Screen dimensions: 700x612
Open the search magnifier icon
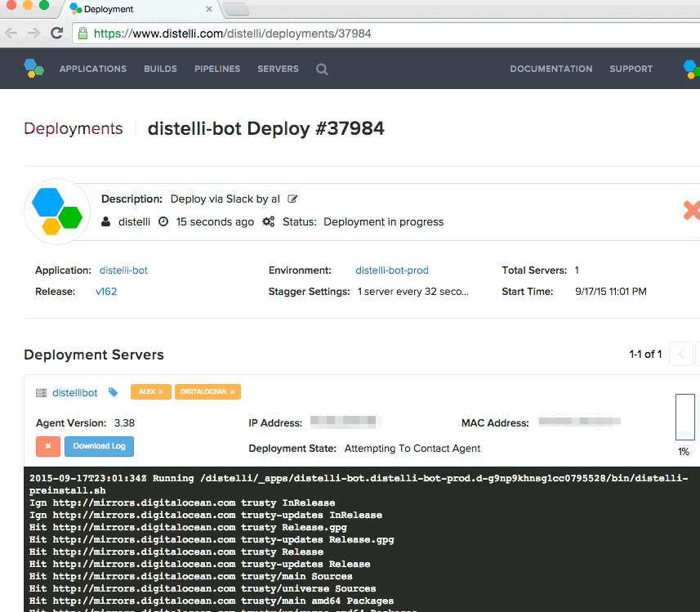(x=322, y=69)
